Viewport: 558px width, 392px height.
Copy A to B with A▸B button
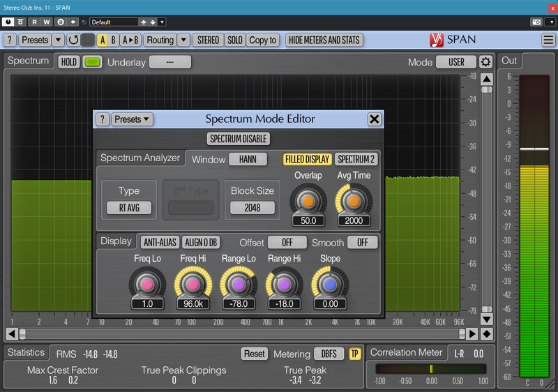pos(130,40)
